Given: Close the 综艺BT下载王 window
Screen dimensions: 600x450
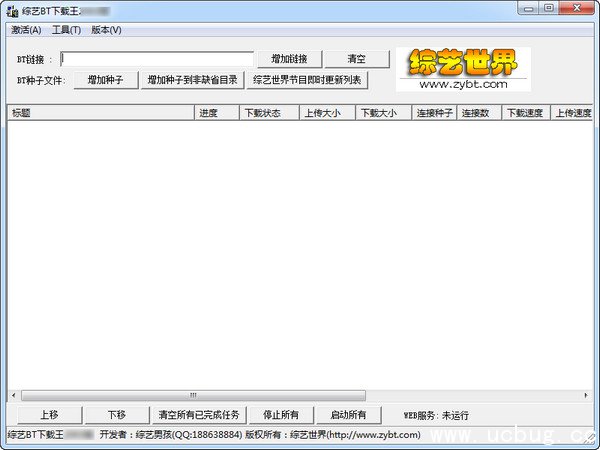Looking at the screenshot, I should click(x=577, y=8).
